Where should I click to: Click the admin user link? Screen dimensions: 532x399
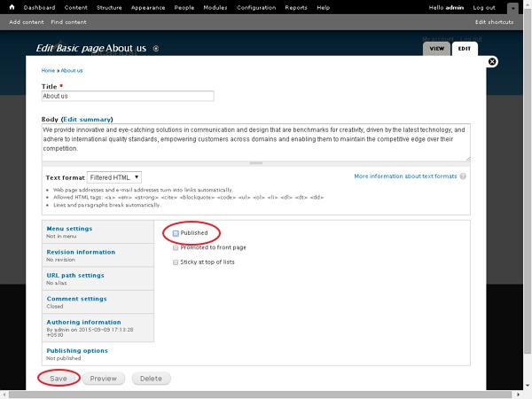(x=455, y=7)
